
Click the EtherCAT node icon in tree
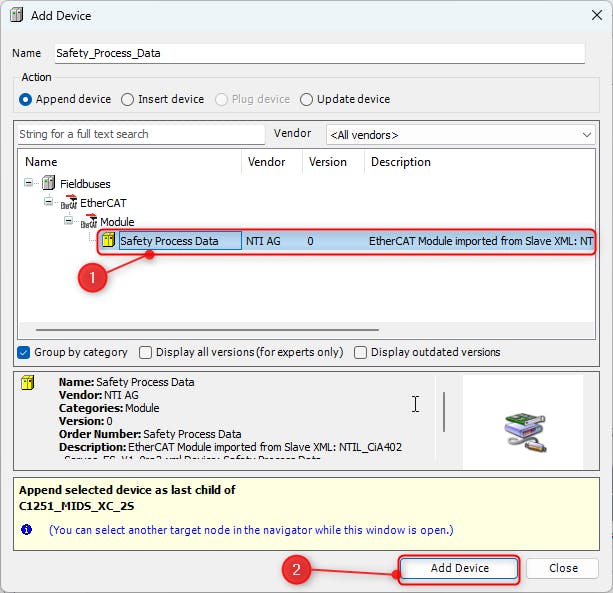pyautogui.click(x=69, y=203)
